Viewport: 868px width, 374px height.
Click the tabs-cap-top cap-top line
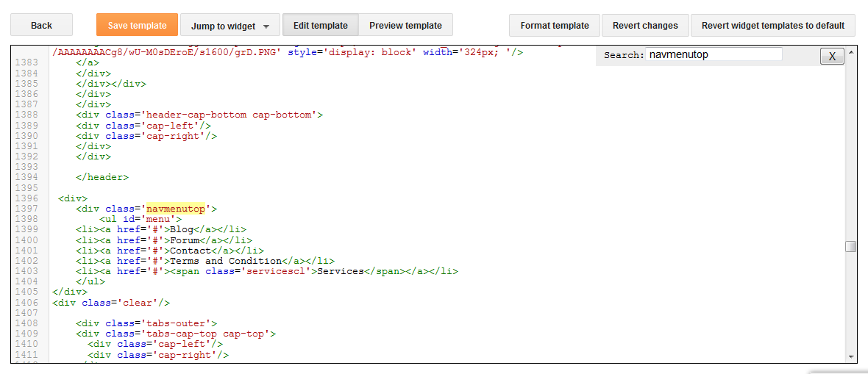[x=176, y=334]
